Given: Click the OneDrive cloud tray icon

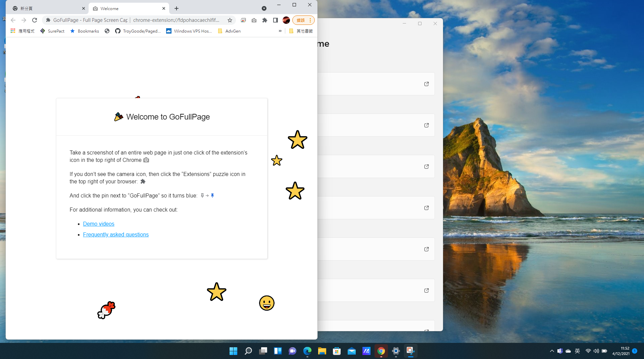Looking at the screenshot, I should (568, 351).
